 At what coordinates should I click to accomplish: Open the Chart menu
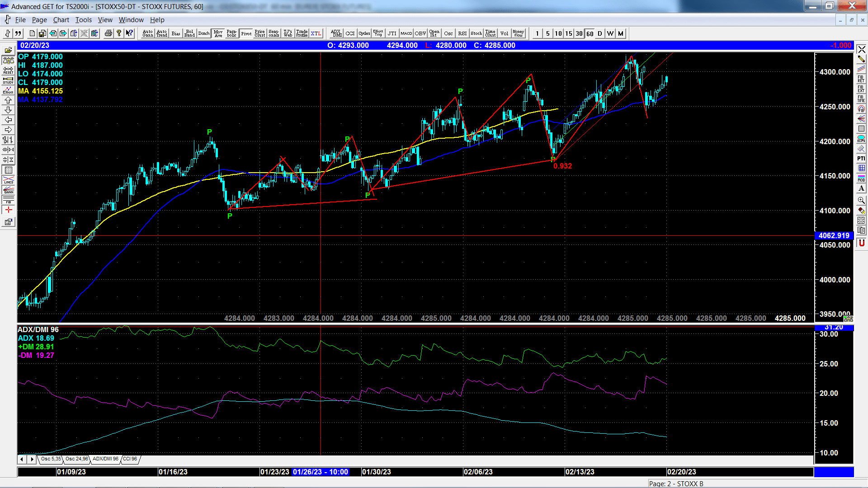tap(61, 20)
